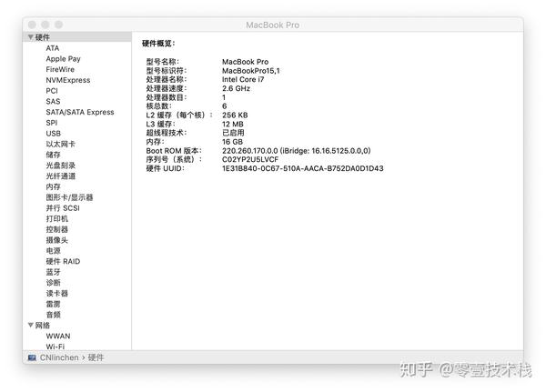
Task: Select the 硬件 sidebar heading
Action: [x=43, y=37]
